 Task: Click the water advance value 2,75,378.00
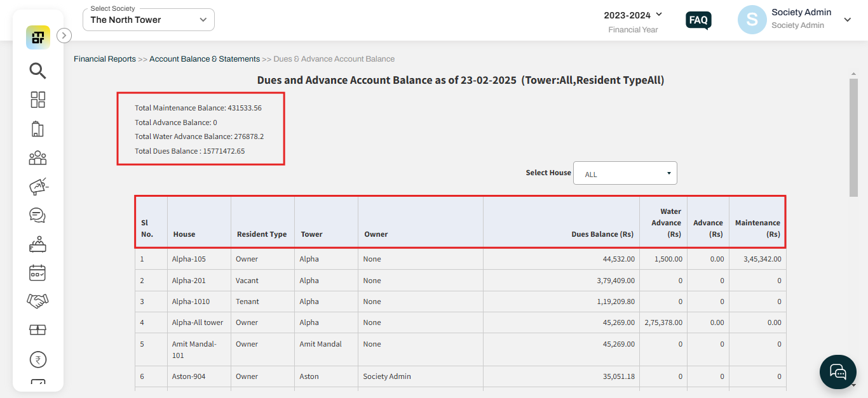[663, 322]
